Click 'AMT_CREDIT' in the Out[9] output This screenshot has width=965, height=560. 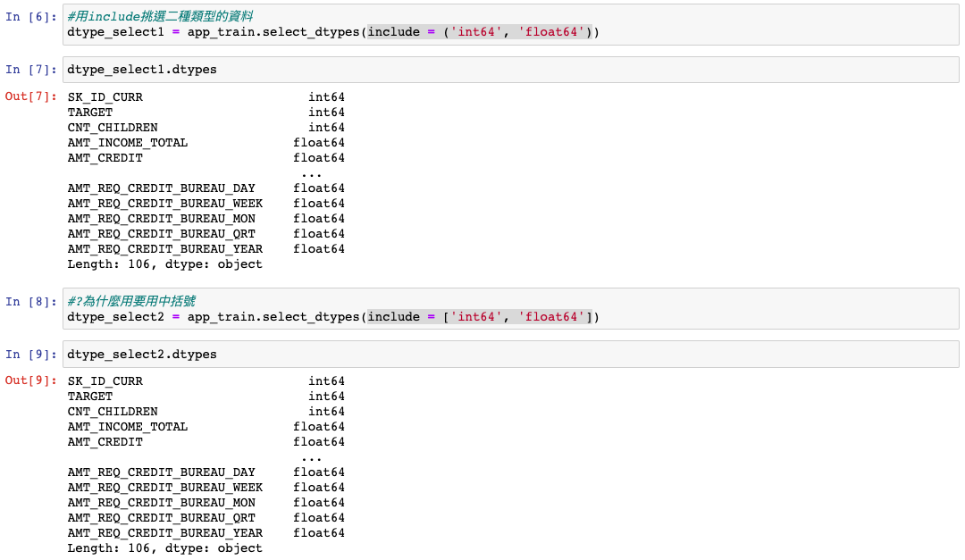[x=105, y=442]
